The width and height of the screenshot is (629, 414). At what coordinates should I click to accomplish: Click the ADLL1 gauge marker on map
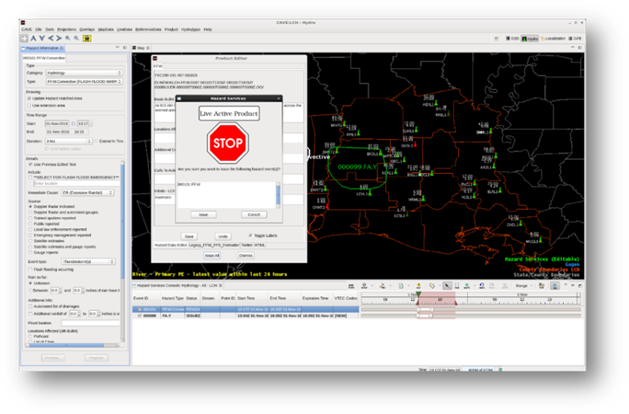coord(436,104)
